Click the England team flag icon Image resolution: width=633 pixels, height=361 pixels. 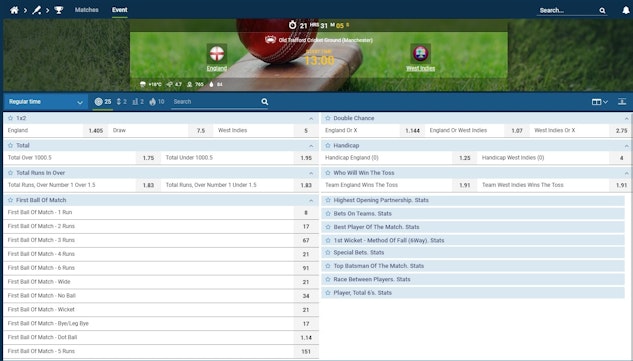tap(217, 53)
